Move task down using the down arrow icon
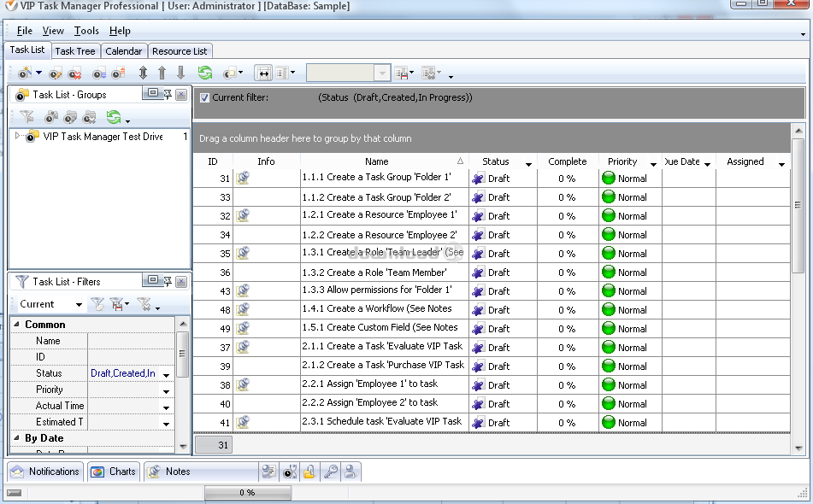The height and width of the screenshot is (504, 813). click(x=180, y=73)
